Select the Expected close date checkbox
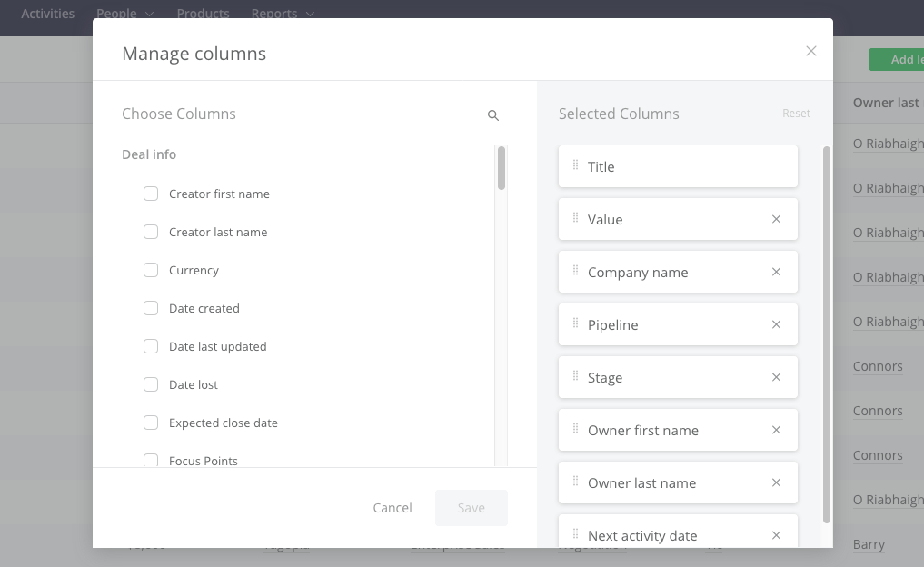The height and width of the screenshot is (567, 924). (151, 423)
